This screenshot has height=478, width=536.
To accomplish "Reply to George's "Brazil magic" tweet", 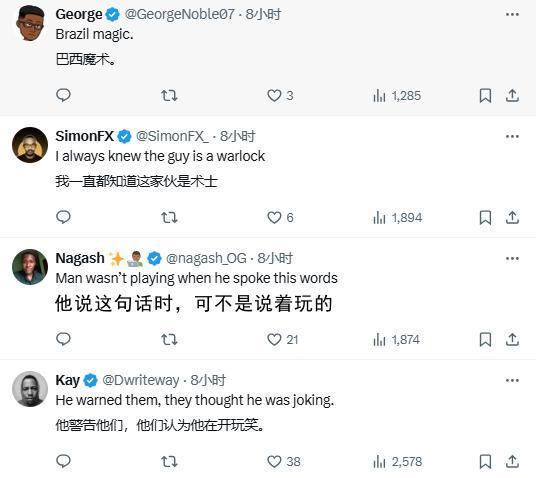I will 63,95.
